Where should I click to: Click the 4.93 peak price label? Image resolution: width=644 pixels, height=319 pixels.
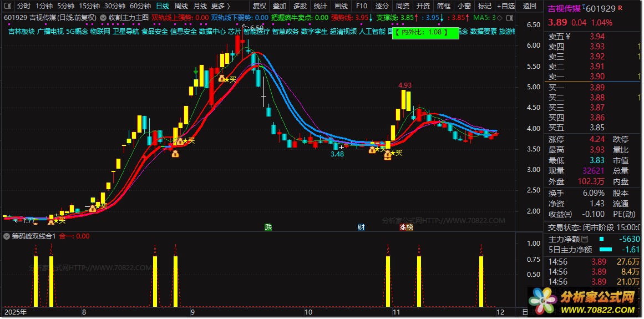point(405,85)
